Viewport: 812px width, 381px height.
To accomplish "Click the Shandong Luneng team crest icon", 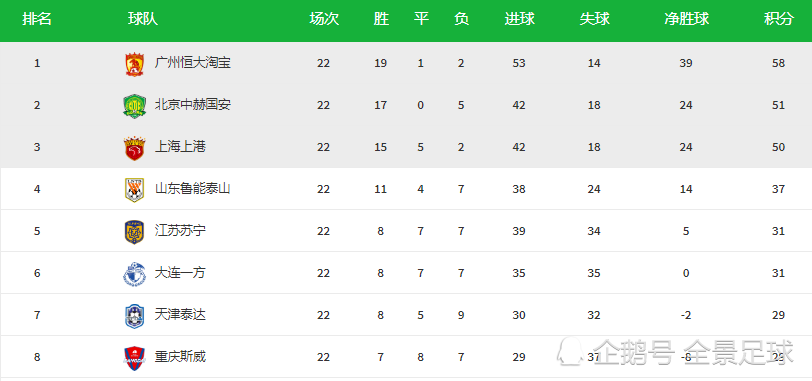I will [x=134, y=190].
